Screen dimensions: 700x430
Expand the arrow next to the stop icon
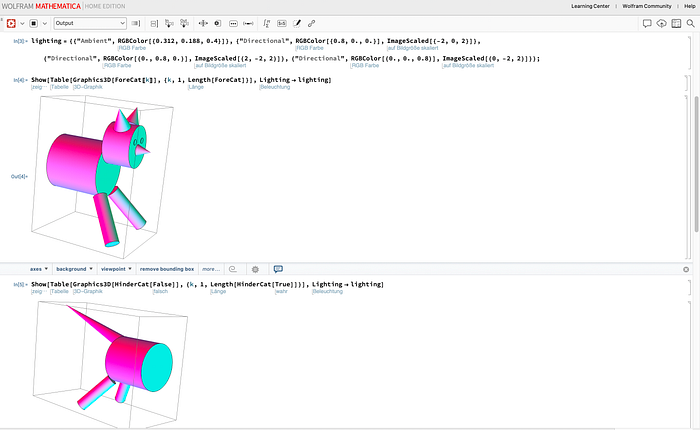(x=45, y=24)
